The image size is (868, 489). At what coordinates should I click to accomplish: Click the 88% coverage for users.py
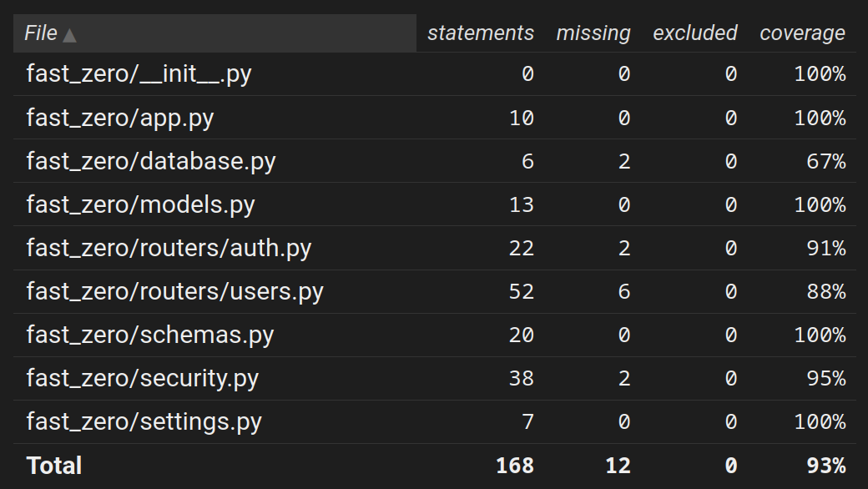(826, 291)
